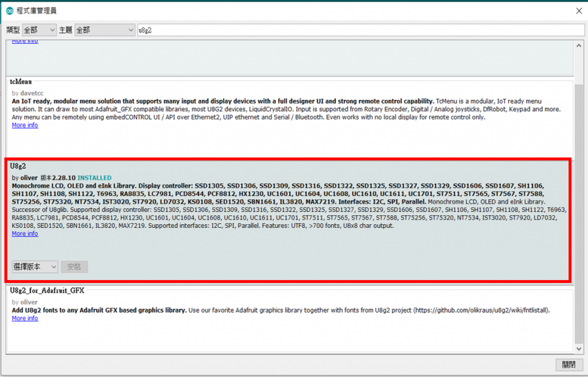This screenshot has width=588, height=377.
Task: Click author name davetcc under tcMenu
Action: click(x=32, y=94)
